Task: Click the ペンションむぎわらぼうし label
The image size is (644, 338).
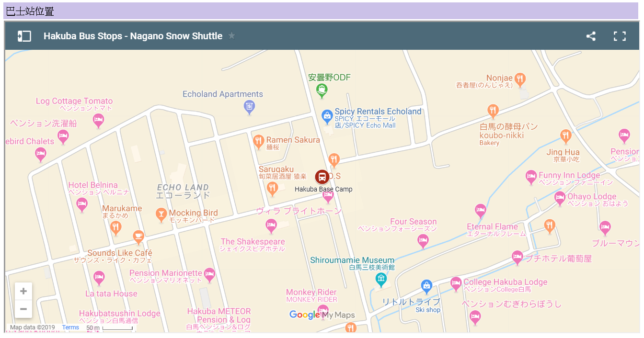Action: pyautogui.click(x=511, y=304)
